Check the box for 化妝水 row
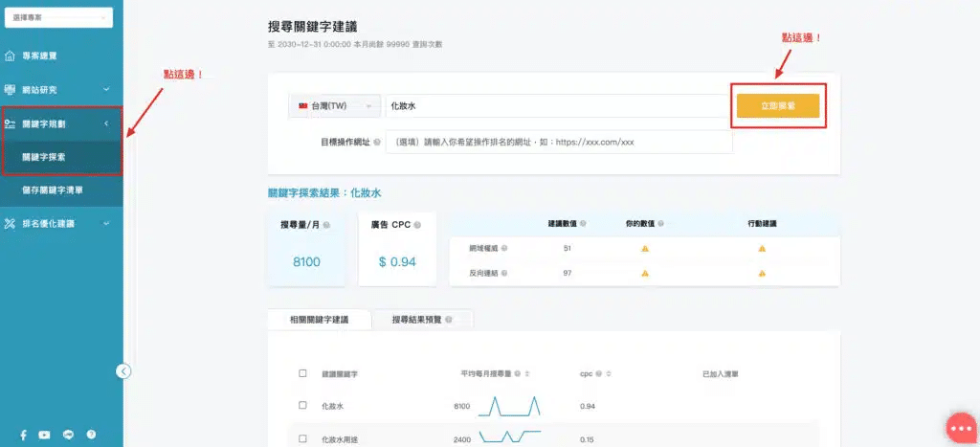 [303, 406]
